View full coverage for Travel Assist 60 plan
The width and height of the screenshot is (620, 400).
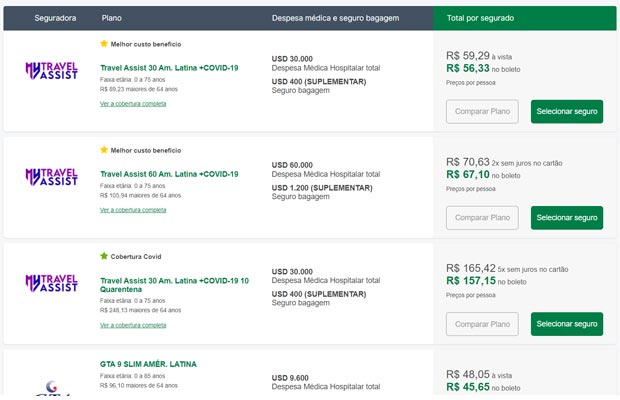pyautogui.click(x=133, y=210)
